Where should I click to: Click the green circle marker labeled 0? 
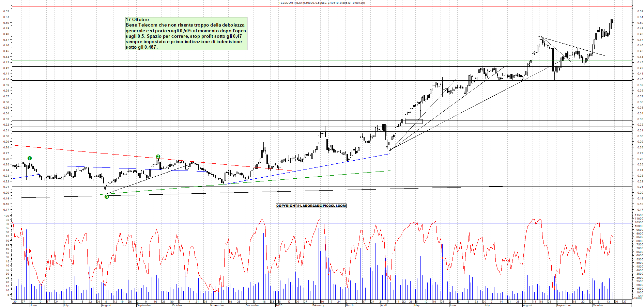tap(107, 197)
